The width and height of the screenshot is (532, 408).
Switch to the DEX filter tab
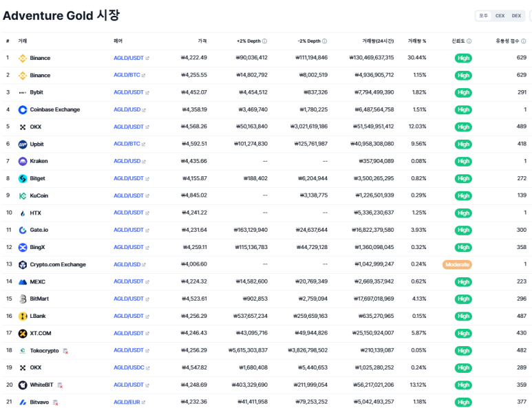point(516,16)
